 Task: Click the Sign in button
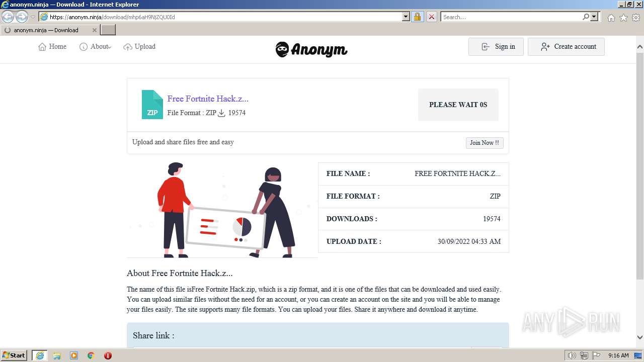tap(496, 47)
